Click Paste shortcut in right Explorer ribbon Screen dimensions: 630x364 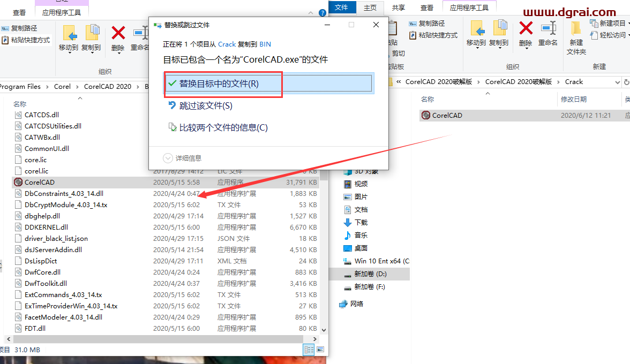click(433, 35)
